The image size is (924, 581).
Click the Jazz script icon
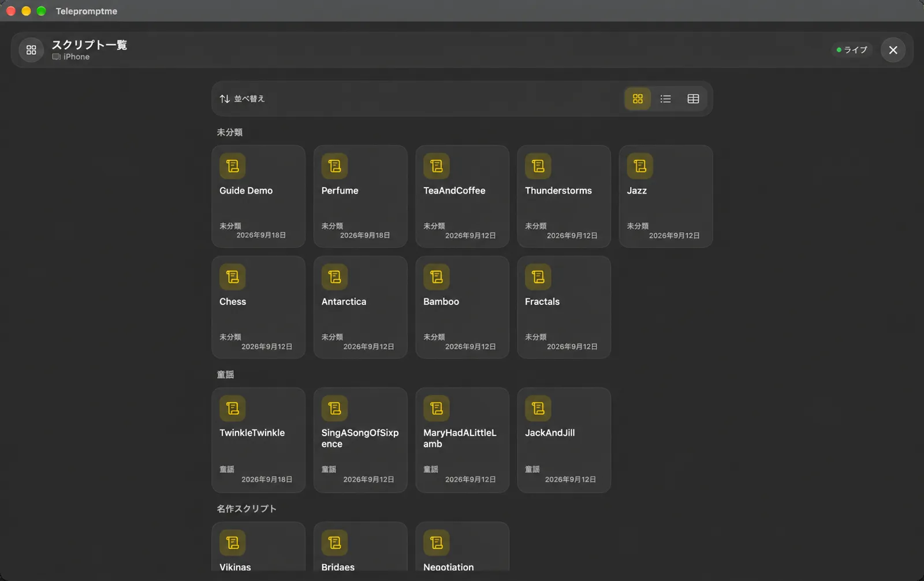(640, 166)
